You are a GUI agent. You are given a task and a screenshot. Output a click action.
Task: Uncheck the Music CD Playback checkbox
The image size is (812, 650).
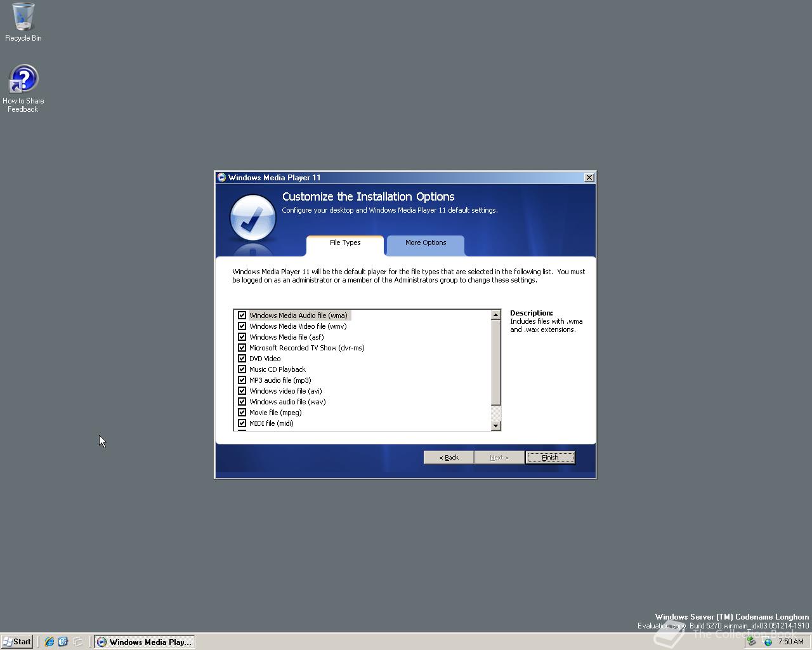coord(242,369)
